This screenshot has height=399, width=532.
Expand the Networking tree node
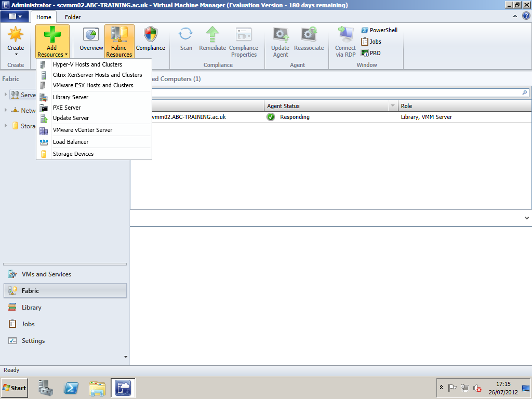pyautogui.click(x=5, y=110)
